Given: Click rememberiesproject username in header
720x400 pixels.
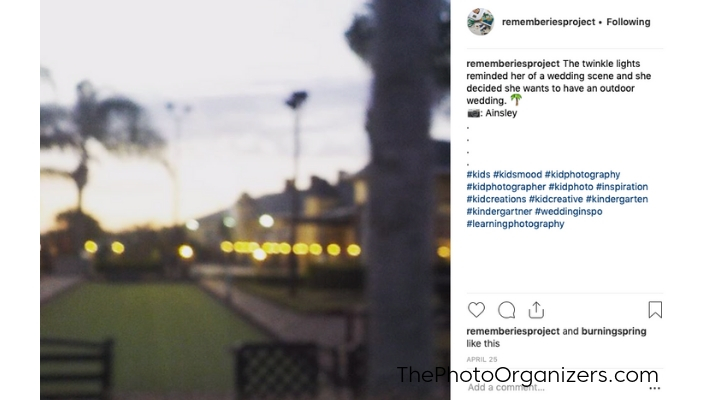Looking at the screenshot, I should [548, 22].
